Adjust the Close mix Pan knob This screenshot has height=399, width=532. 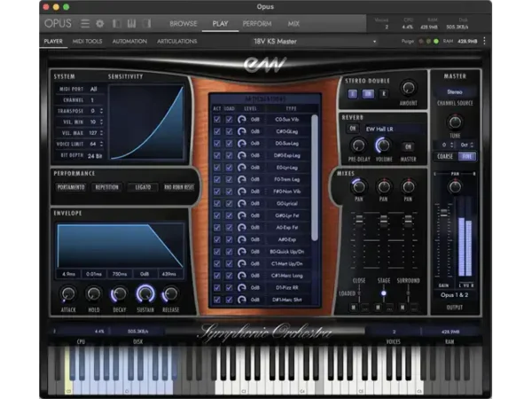coord(358,186)
